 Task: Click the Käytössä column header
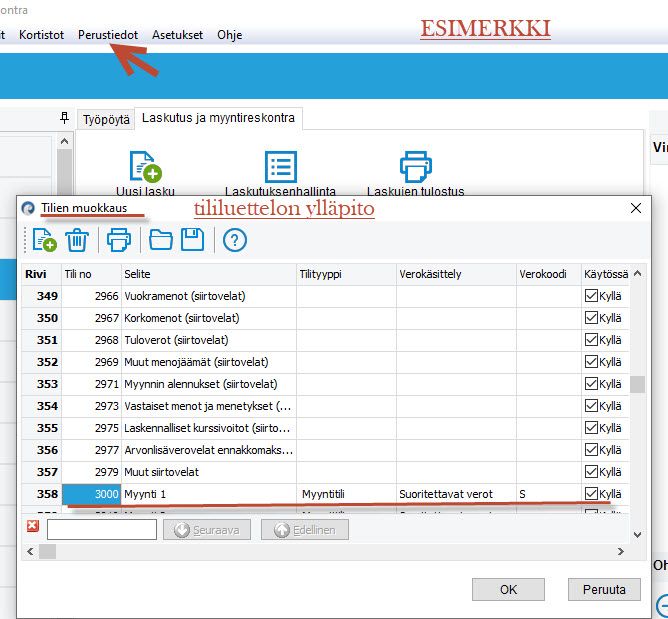(x=605, y=274)
